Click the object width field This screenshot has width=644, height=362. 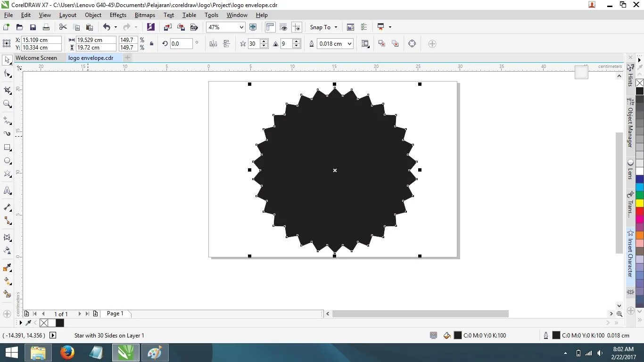click(x=96, y=40)
